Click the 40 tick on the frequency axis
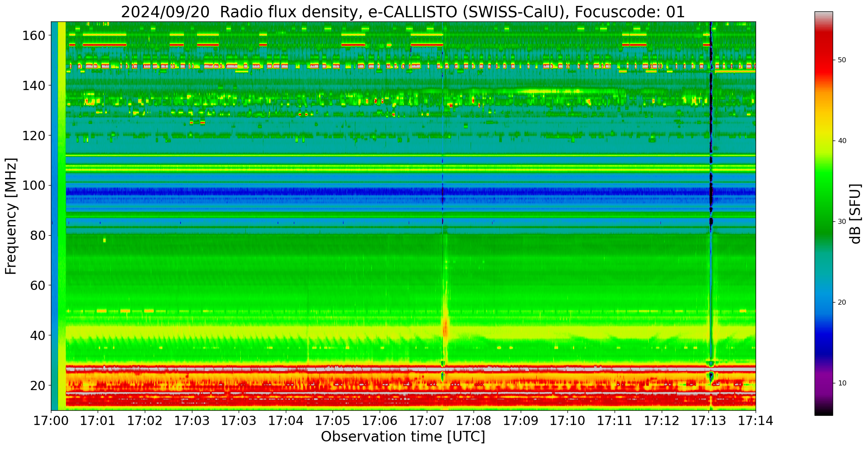Screen dimensions: 868x449 [37, 335]
